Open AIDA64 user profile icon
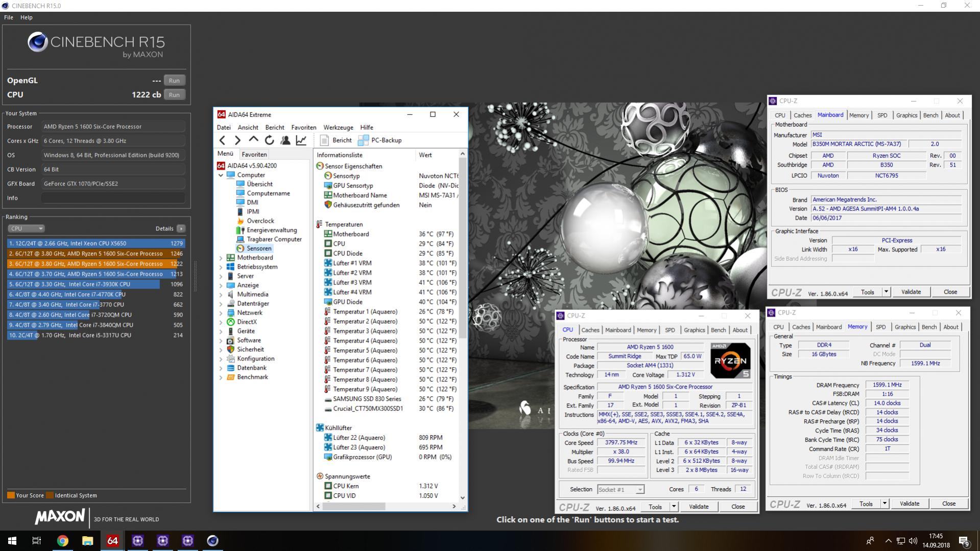This screenshot has height=551, width=980. click(285, 140)
